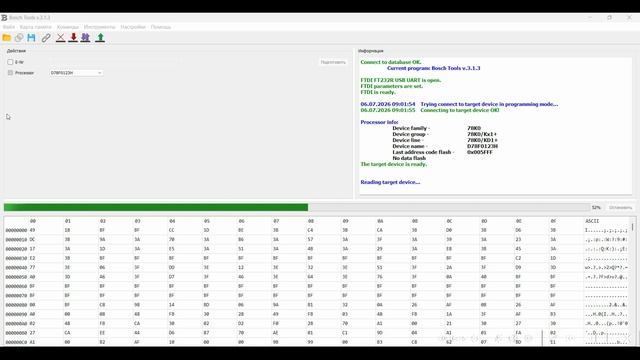Image resolution: width=640 pixels, height=360 pixels.
Task: Click the yellow open-folder toolbar icon
Action: tap(7, 38)
